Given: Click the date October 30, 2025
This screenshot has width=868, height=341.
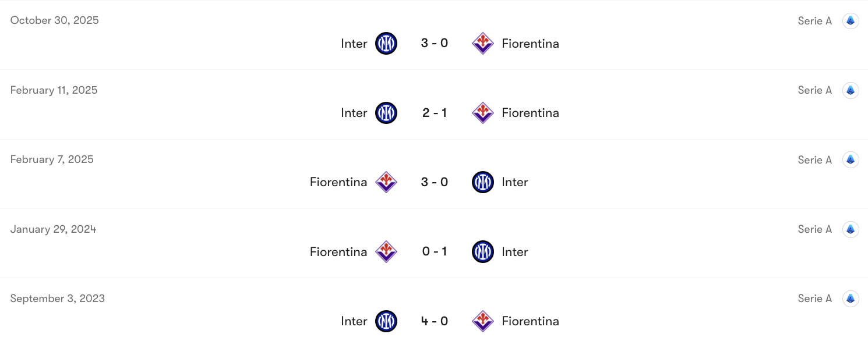Looking at the screenshot, I should pos(54,20).
